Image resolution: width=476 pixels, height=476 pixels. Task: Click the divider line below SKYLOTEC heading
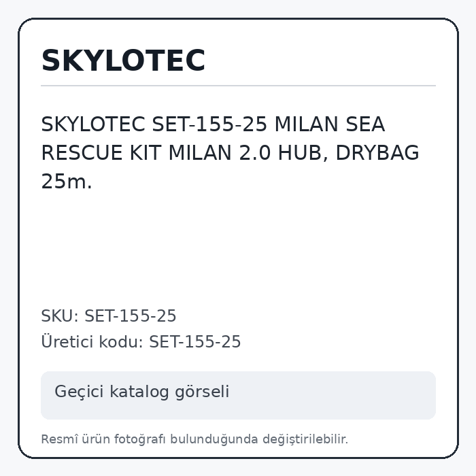(x=238, y=86)
